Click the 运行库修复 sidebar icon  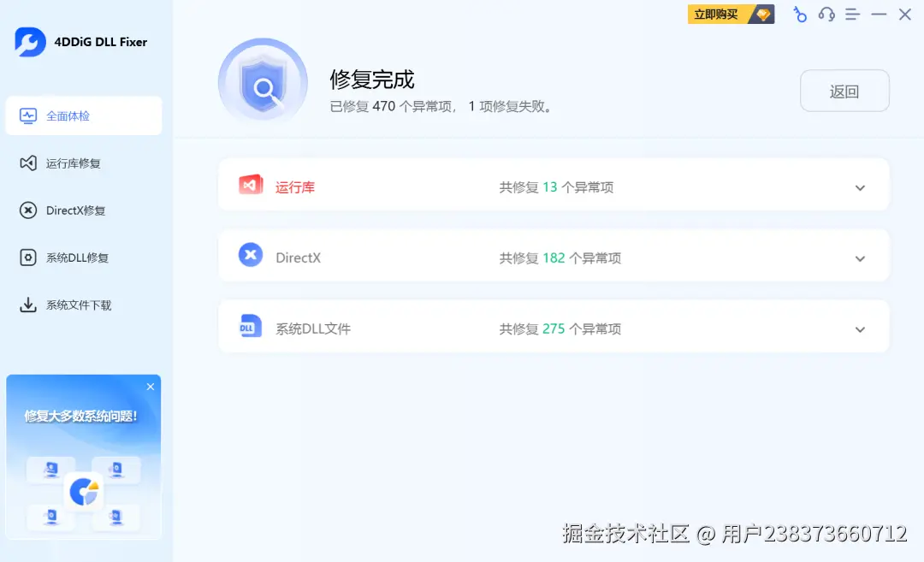(27, 163)
